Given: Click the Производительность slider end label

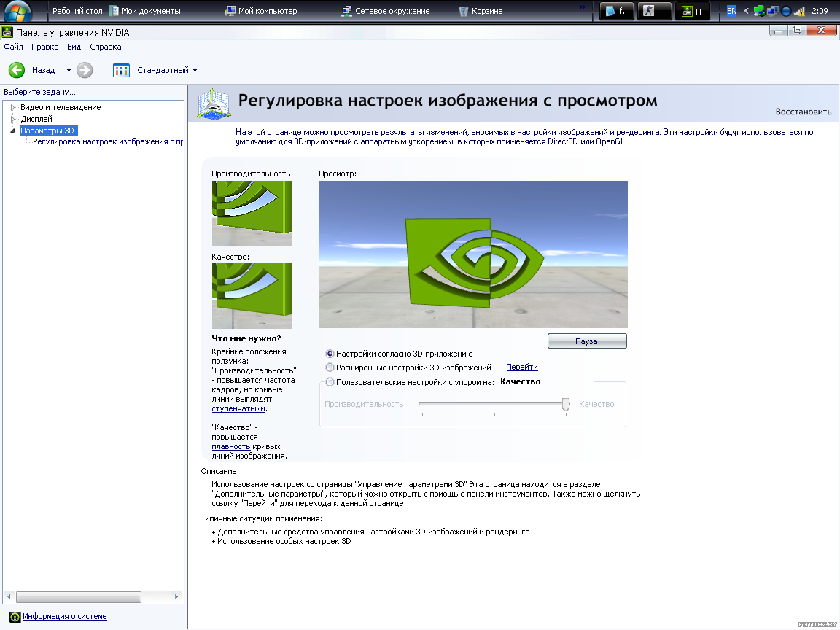Looking at the screenshot, I should (x=364, y=404).
